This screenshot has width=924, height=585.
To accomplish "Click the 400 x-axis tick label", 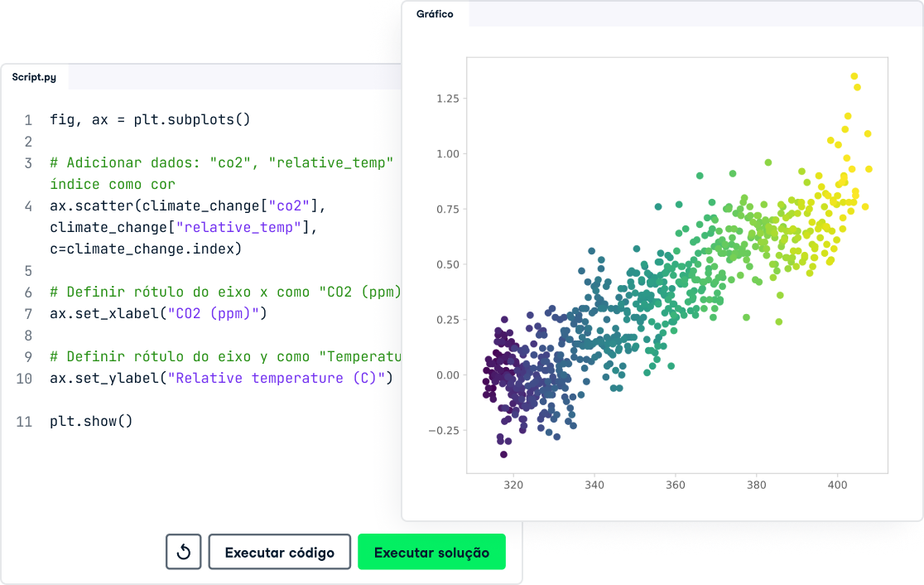I will coord(837,485).
